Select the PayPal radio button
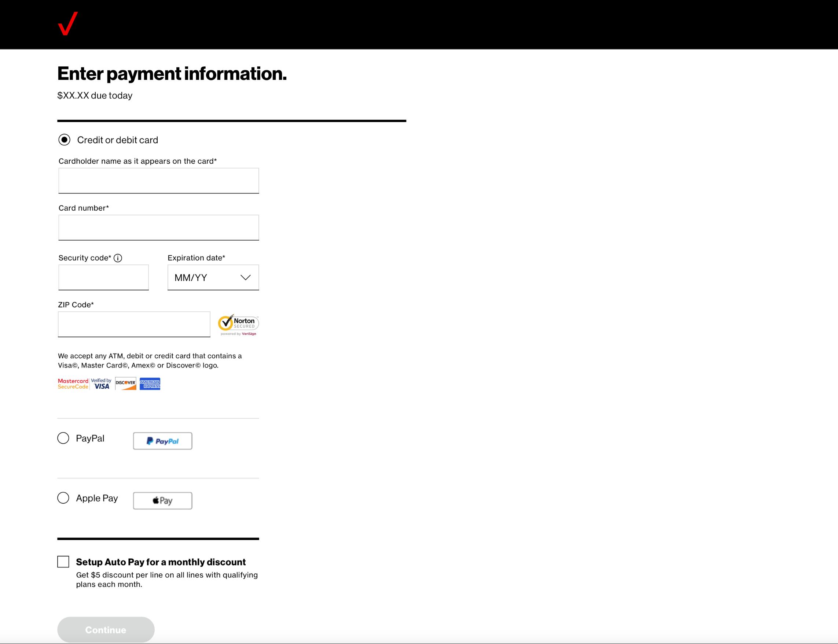Viewport: 838px width, 644px height. click(63, 438)
